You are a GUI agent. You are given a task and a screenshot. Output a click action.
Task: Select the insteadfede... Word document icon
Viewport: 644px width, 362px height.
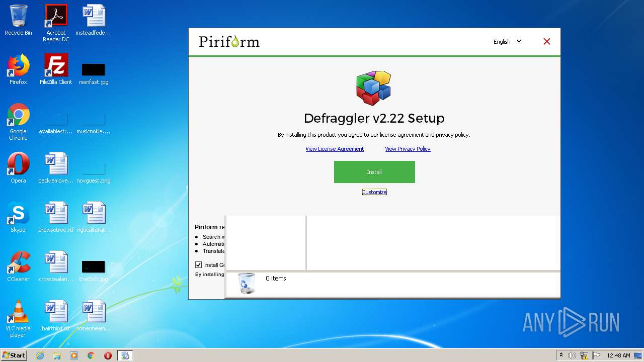(x=94, y=20)
